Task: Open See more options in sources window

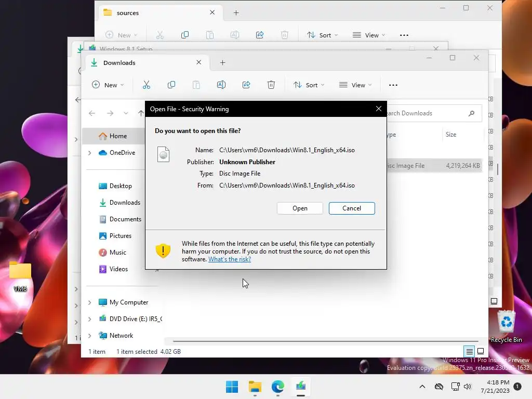Action: coord(404,35)
